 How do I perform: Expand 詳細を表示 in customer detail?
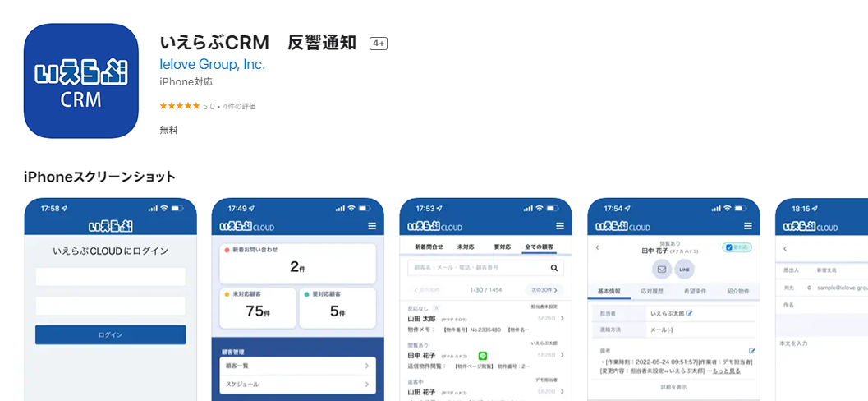(673, 386)
